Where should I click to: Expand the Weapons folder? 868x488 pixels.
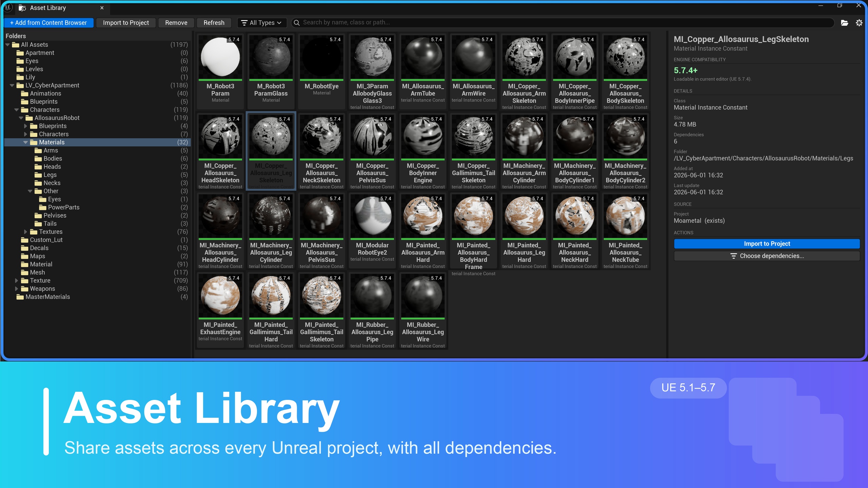coord(16,289)
